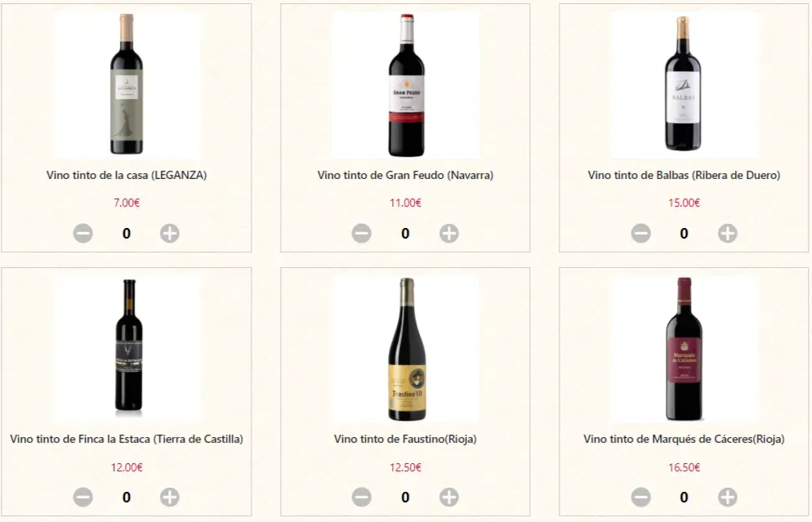Decrease Marqués de Cáceres quantity
The height and width of the screenshot is (522, 812).
tap(641, 497)
